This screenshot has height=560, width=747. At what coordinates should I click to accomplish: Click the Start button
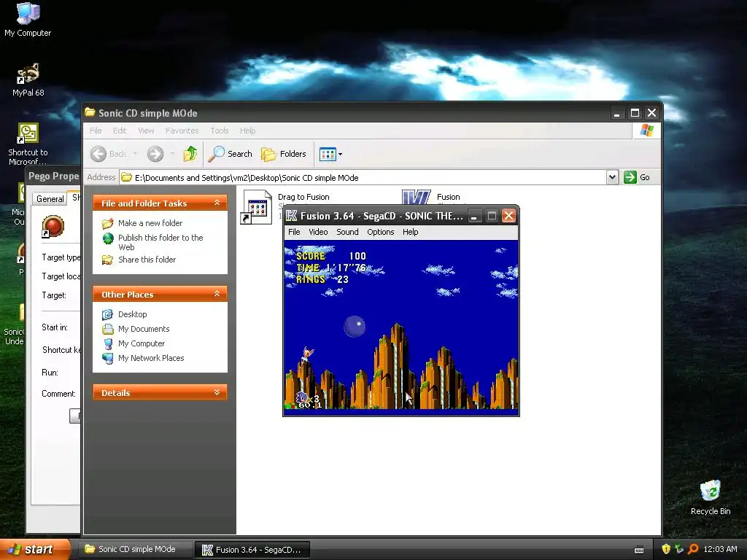[34, 550]
